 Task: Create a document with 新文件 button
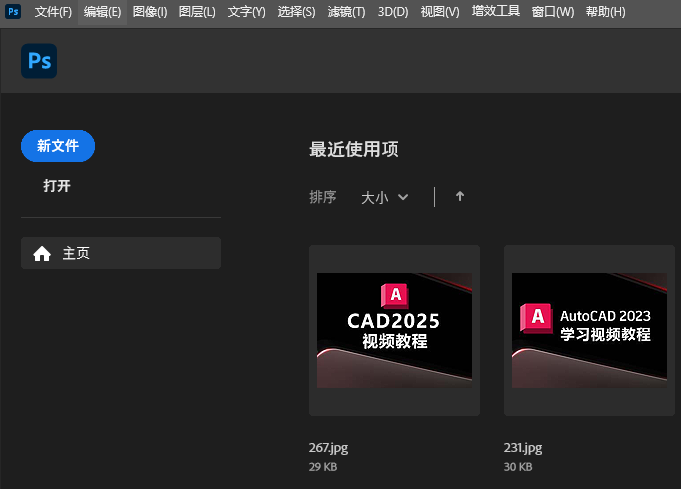point(58,146)
